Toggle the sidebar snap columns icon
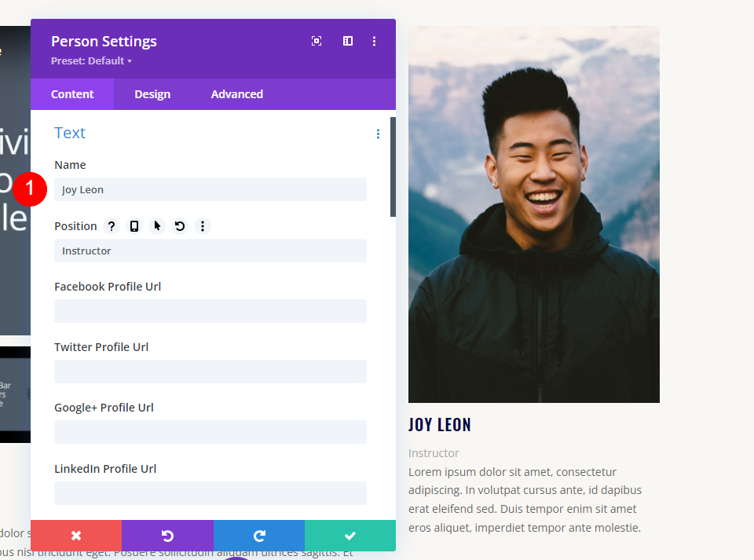Image resolution: width=754 pixels, height=560 pixels. point(348,42)
